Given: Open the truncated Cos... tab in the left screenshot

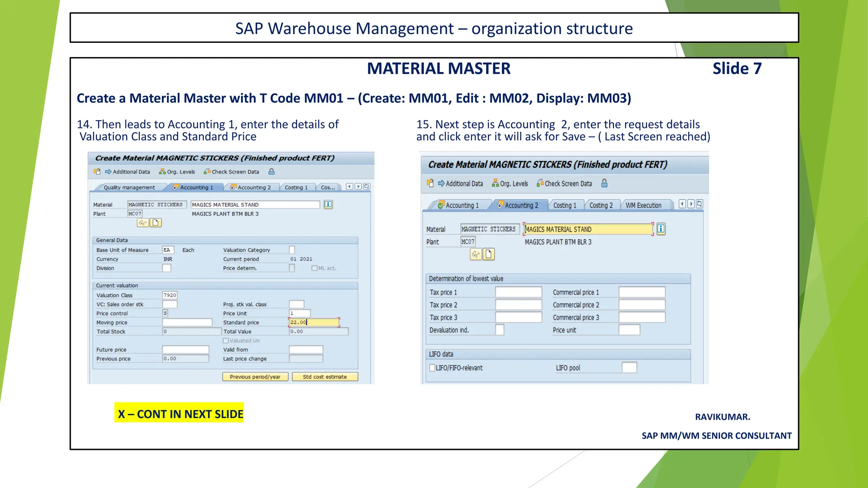Looking at the screenshot, I should (x=328, y=187).
